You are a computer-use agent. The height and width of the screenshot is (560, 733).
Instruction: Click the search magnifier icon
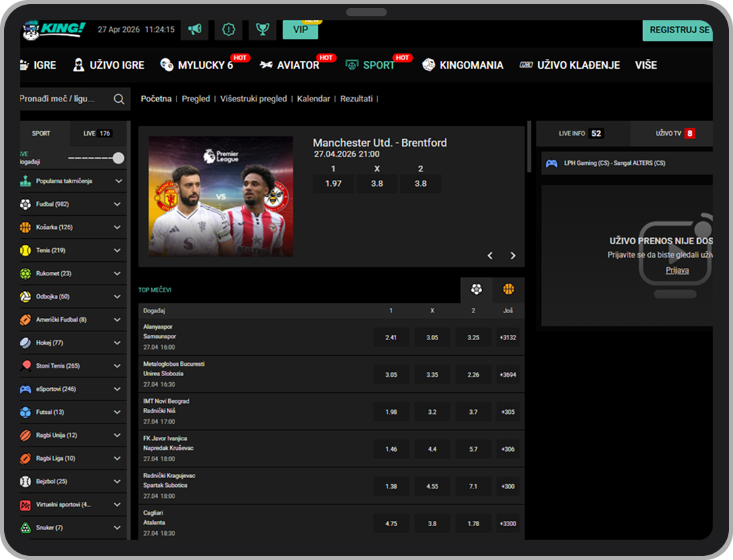click(x=119, y=99)
